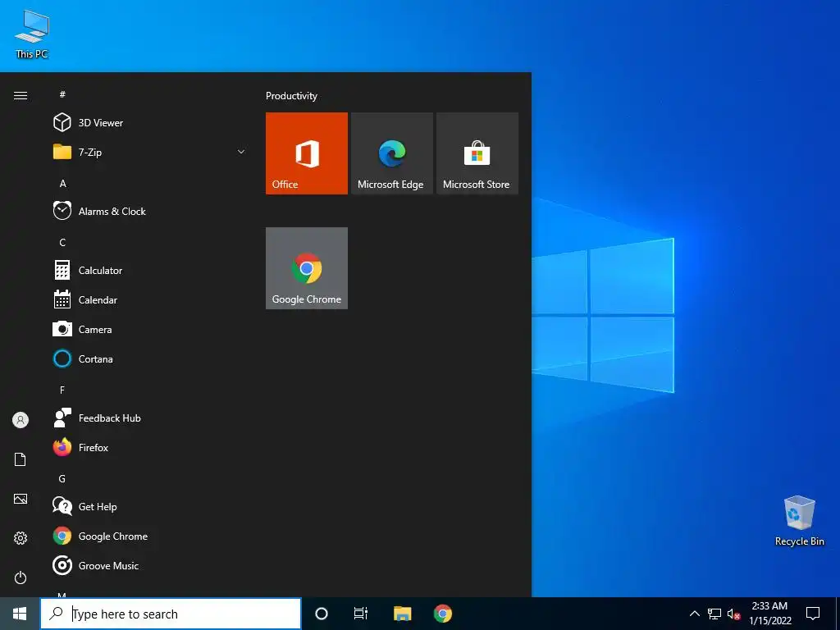The width and height of the screenshot is (840, 630).
Task: Open 3D Viewer from the app list
Action: [x=150, y=123]
